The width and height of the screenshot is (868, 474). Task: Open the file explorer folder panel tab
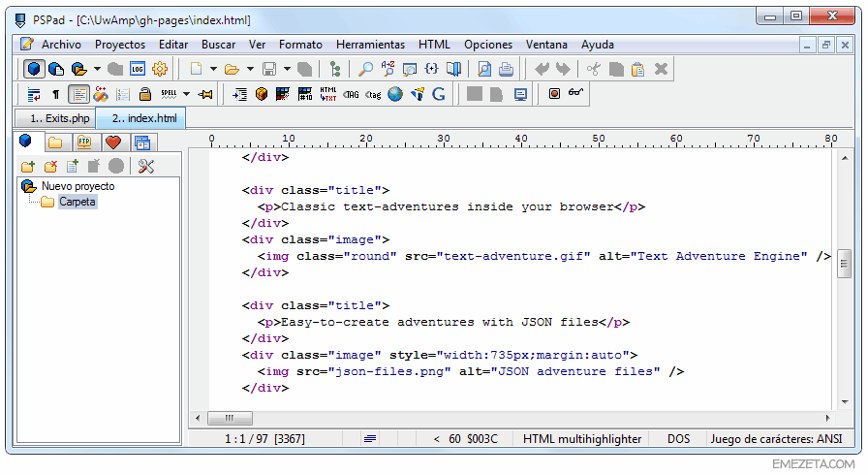pos(55,142)
